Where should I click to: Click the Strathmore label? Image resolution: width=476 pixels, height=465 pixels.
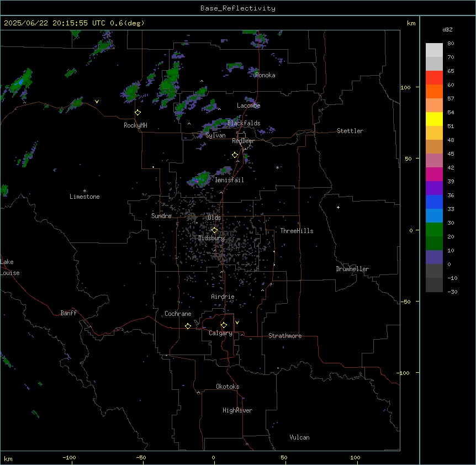click(x=285, y=336)
